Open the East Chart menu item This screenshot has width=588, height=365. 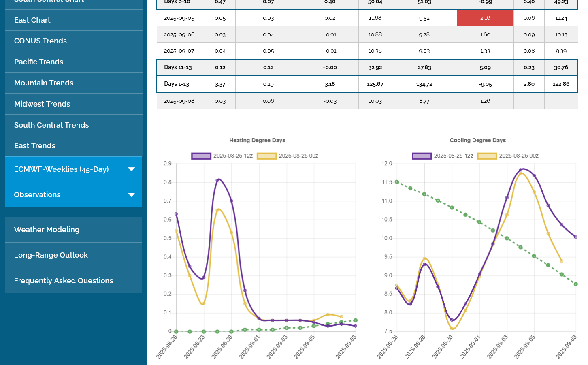[x=32, y=20]
